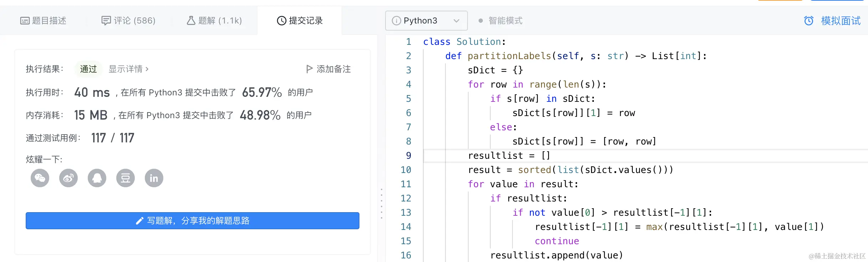
Task: Click the 117 / 117 test cases value
Action: tap(113, 138)
